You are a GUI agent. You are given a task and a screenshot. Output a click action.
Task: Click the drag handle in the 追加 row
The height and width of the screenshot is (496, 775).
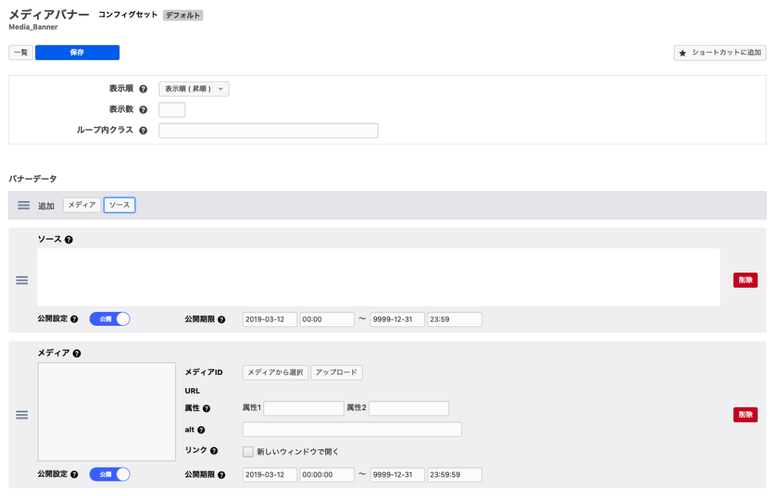click(23, 205)
